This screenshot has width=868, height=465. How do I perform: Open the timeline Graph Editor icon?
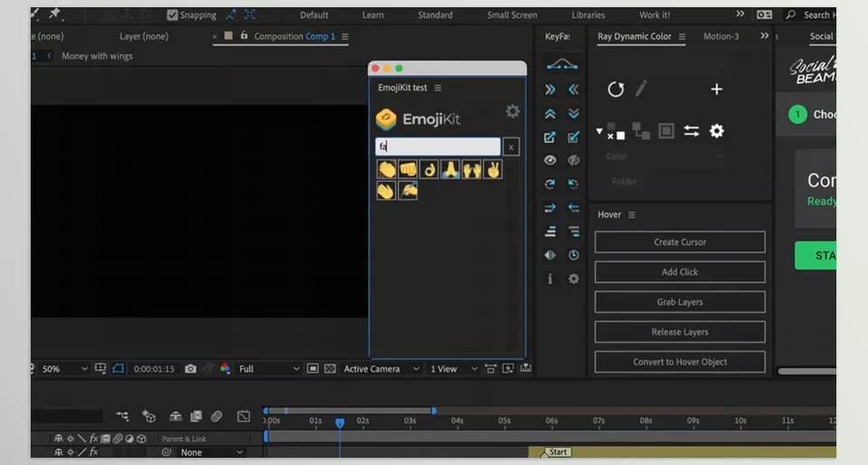(x=243, y=416)
